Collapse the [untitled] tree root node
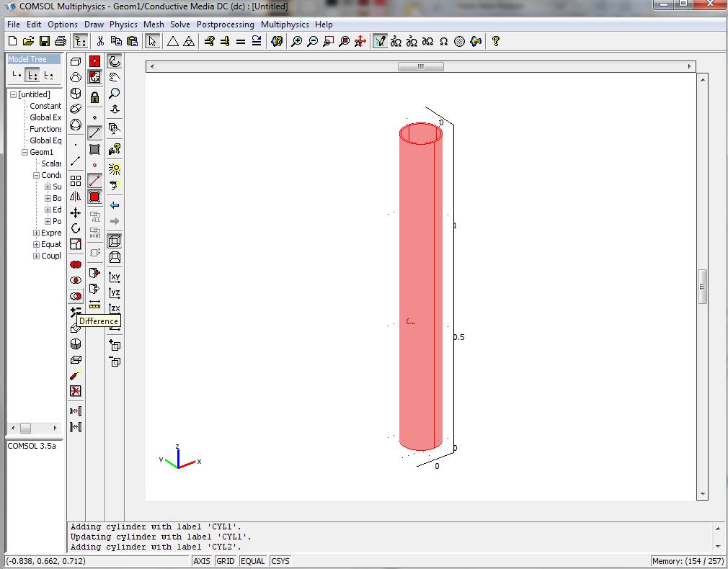Viewport: 728px width, 569px height. (x=13, y=94)
